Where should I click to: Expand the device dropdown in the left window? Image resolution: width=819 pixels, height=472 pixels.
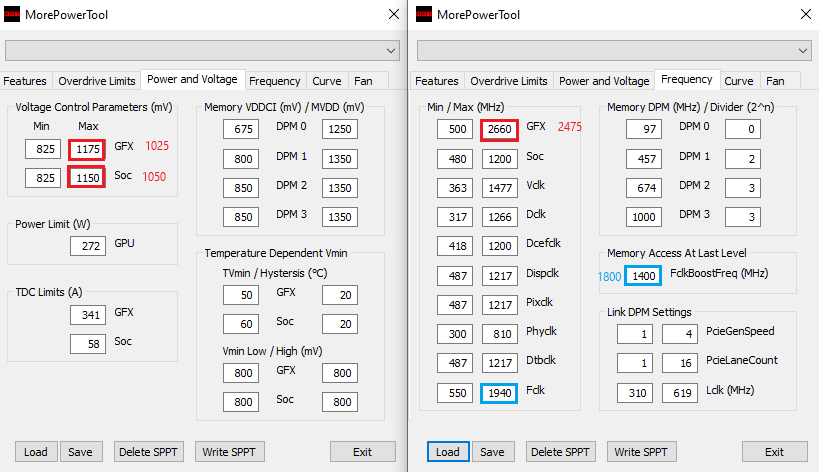[202, 51]
